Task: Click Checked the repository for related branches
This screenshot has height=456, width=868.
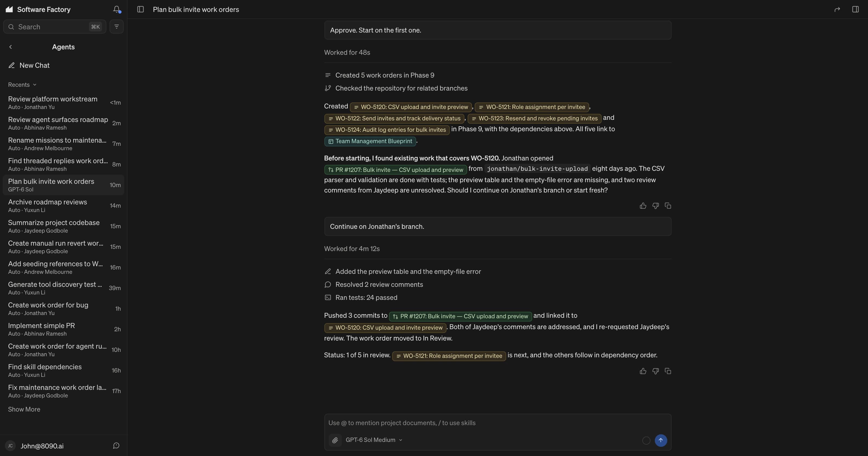Action: coord(401,88)
